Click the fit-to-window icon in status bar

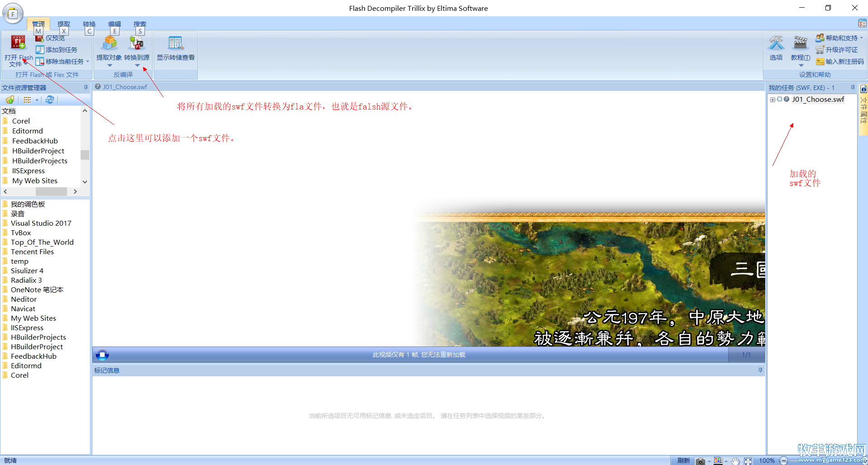748,461
